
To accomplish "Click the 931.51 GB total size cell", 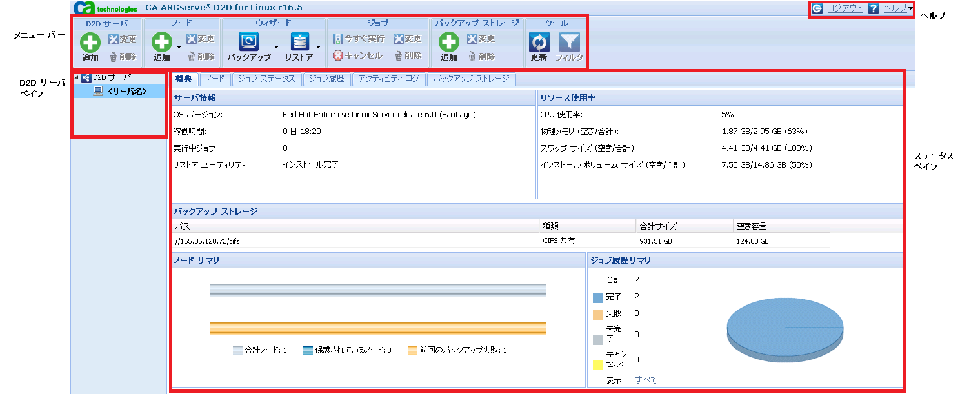I will (656, 241).
